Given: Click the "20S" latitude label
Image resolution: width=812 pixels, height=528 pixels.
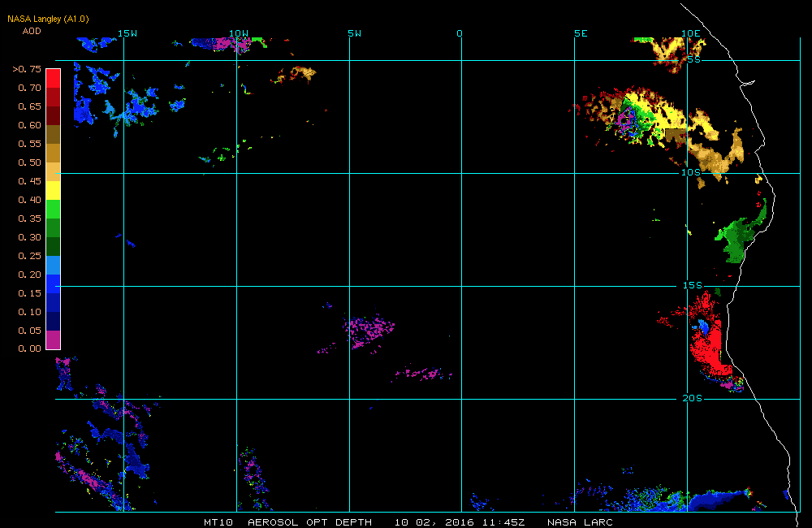Looking at the screenshot, I should [693, 398].
